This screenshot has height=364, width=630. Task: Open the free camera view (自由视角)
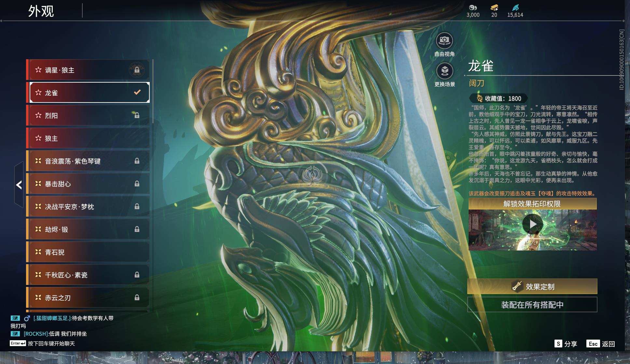coord(444,41)
